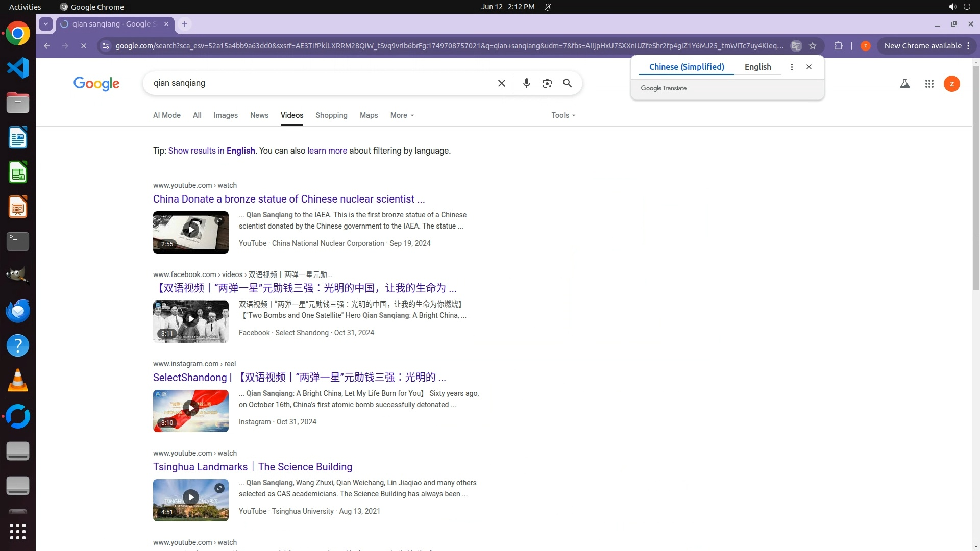Clear the search box text
Screen dimensions: 980x551
(501, 83)
